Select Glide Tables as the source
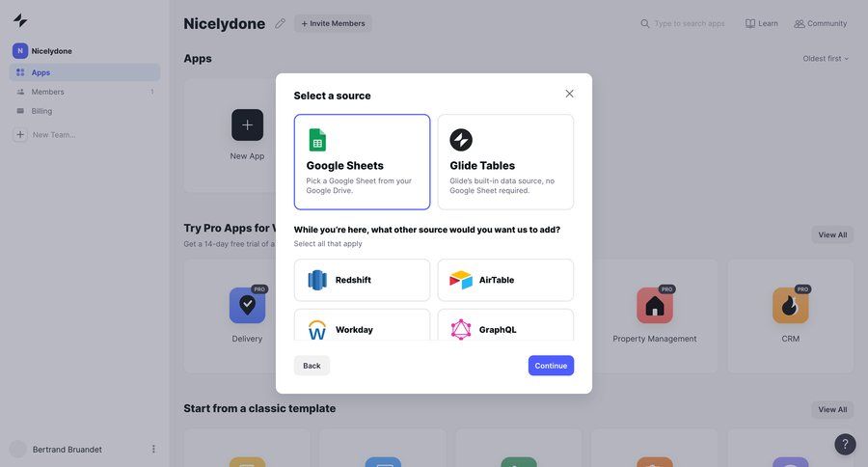Image resolution: width=868 pixels, height=467 pixels. point(505,162)
